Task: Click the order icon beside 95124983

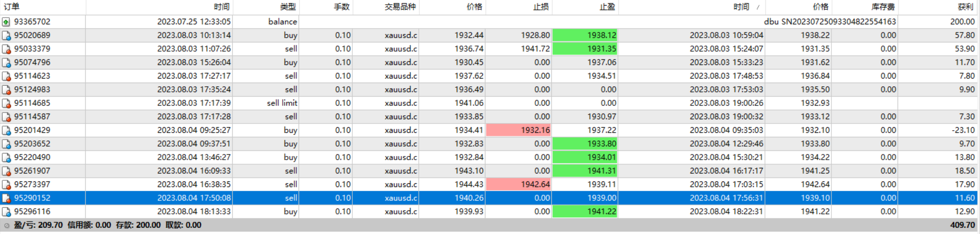Action: click(6, 90)
